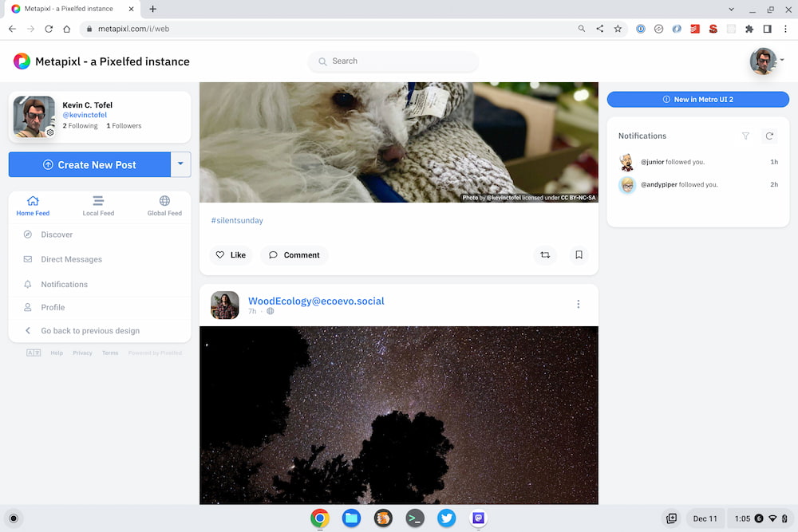
Task: Filter notifications with the funnel icon
Action: pyautogui.click(x=745, y=136)
